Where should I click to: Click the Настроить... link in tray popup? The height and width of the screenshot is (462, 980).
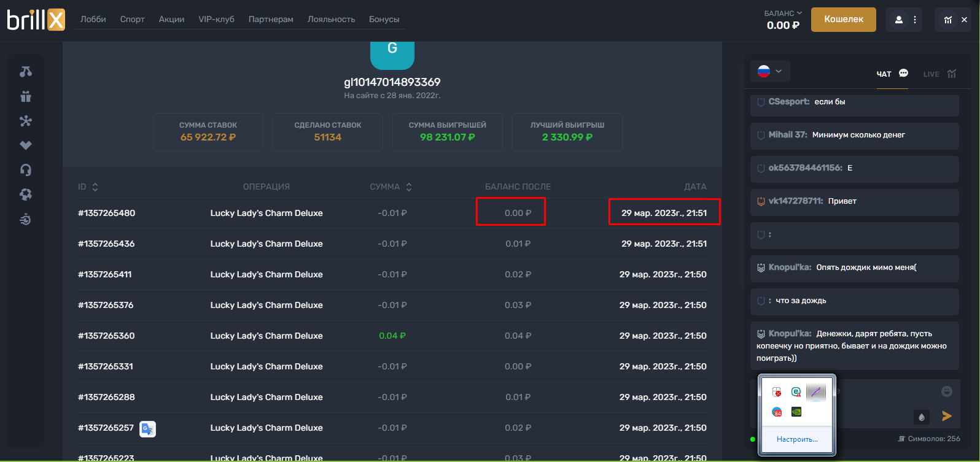[x=797, y=439]
